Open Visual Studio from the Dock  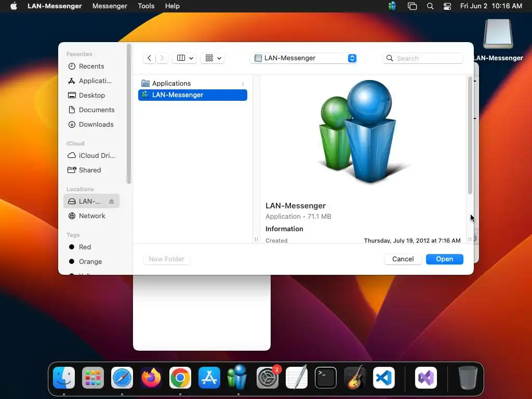[426, 378]
